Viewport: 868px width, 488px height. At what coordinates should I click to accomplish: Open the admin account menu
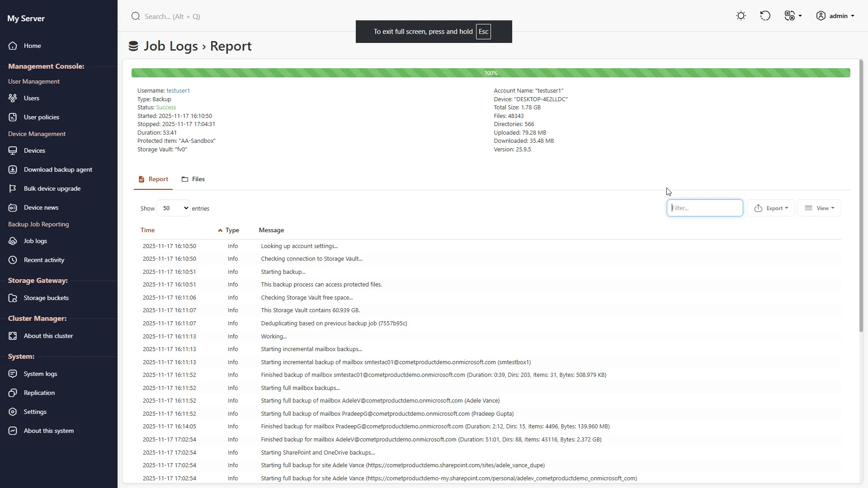pos(835,16)
